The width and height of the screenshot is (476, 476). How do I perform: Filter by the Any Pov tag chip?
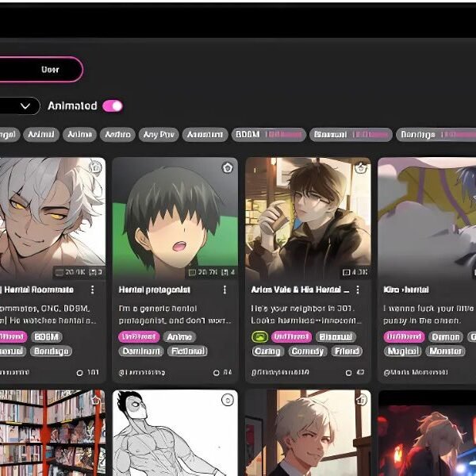pyautogui.click(x=159, y=135)
